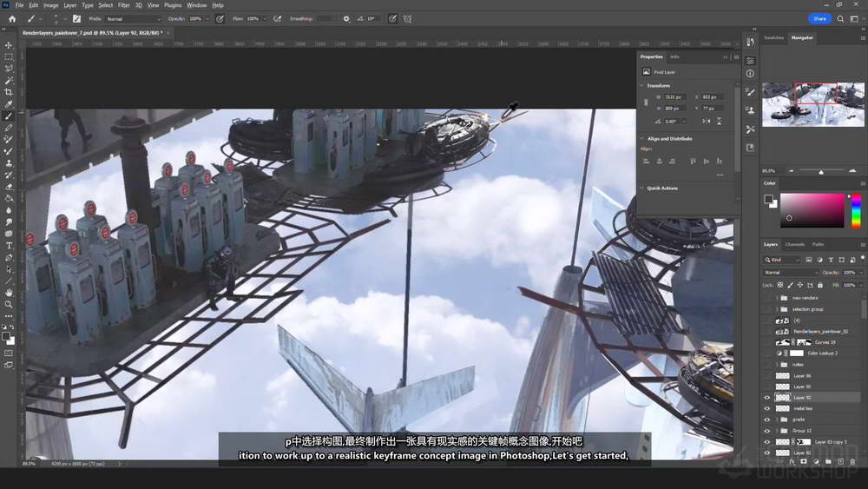The image size is (868, 489).
Task: Toggle link width and height chain
Action: (646, 102)
